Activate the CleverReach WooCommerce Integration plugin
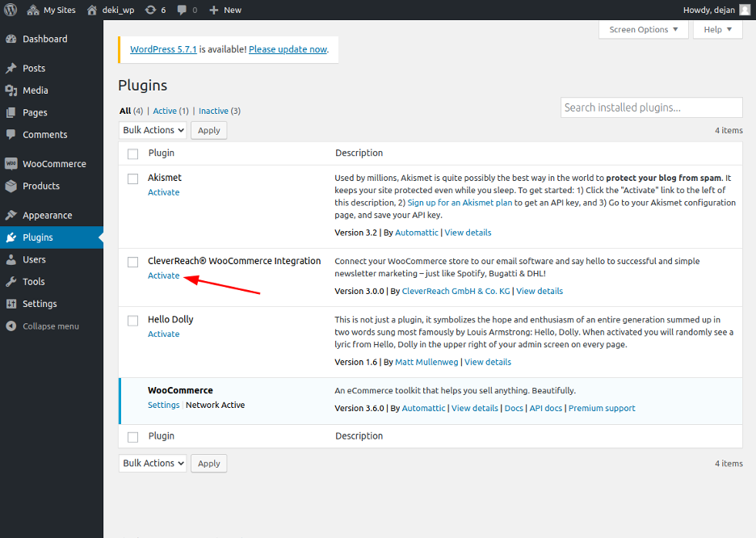Screen dimensions: 756x538 (163, 275)
